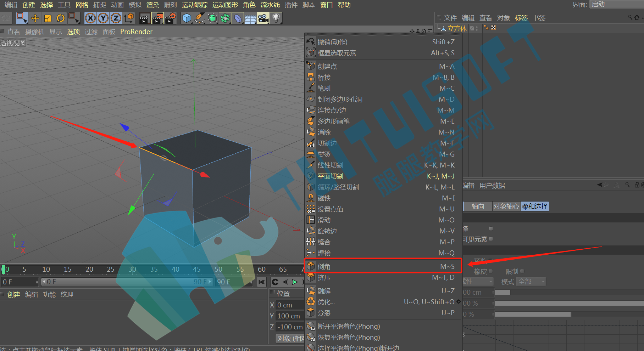Open the 界面 layout dropdown 启动
This screenshot has width=644, height=351.
coord(616,4)
